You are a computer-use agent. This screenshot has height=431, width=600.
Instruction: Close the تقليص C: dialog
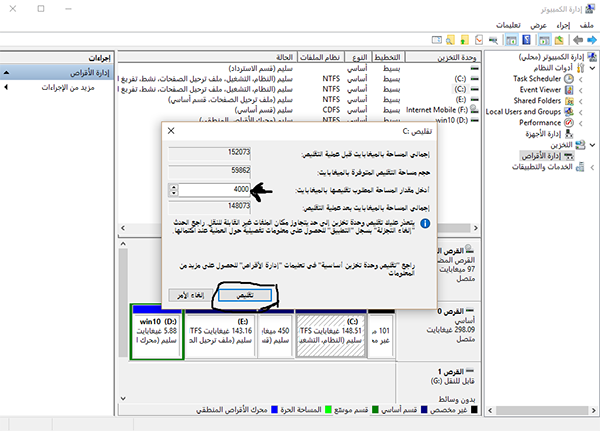coord(171,131)
